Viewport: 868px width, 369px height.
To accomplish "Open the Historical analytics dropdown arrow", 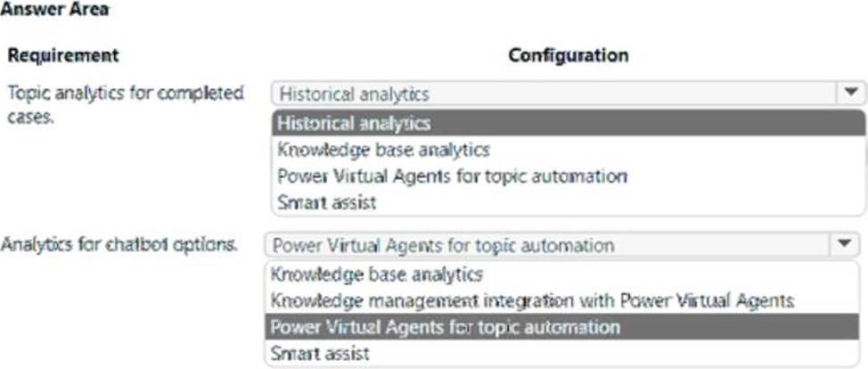I will pyautogui.click(x=851, y=93).
